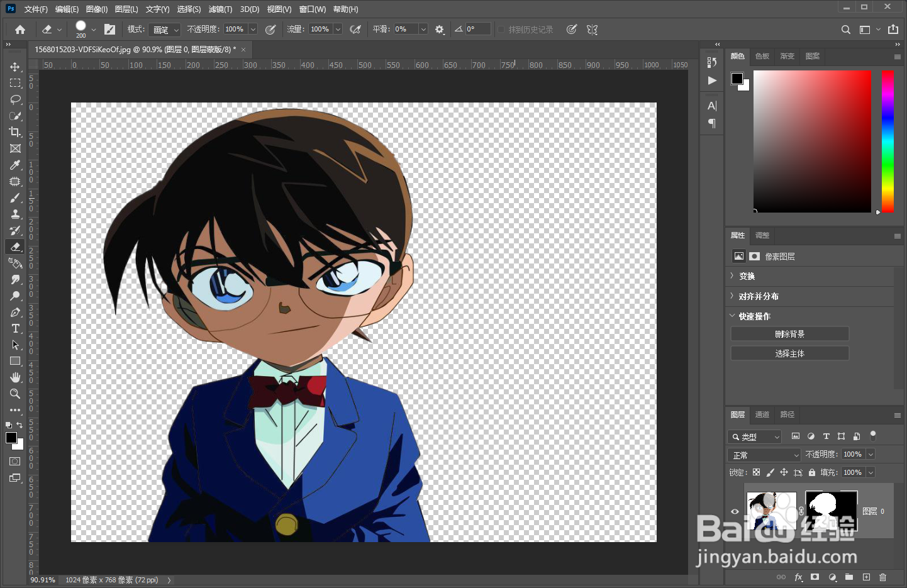
Task: Toggle pressure for size button
Action: pyautogui.click(x=571, y=30)
